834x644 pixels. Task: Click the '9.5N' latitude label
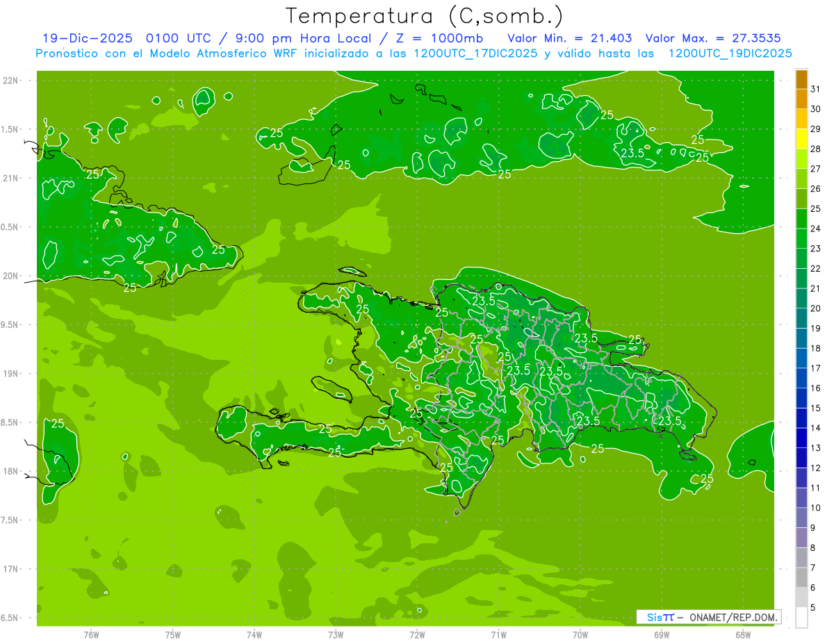10,325
